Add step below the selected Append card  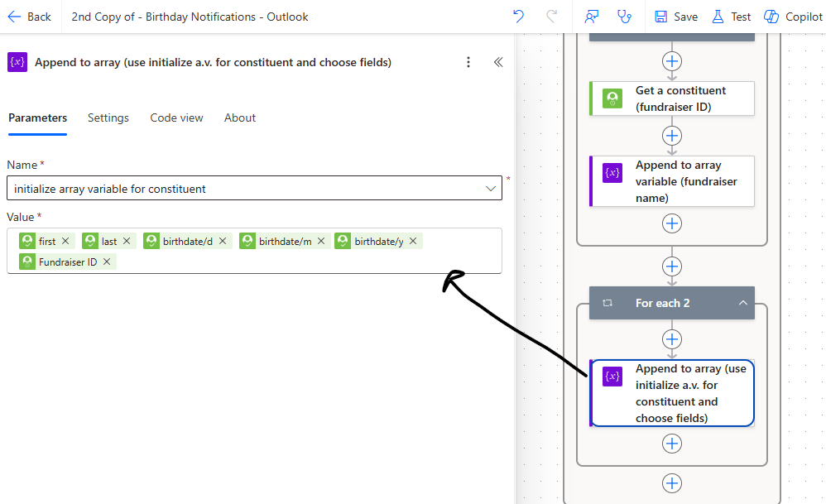(672, 444)
